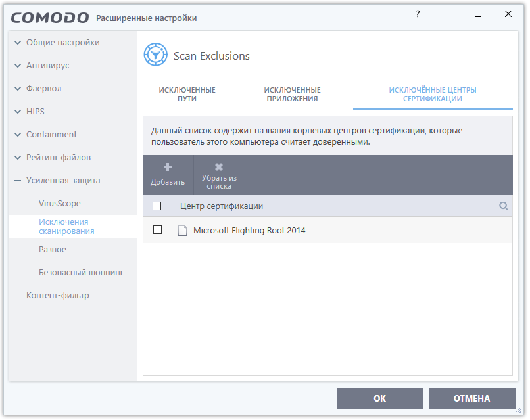The width and height of the screenshot is (530, 420).
Task: Tick the select-all checkbox in the header
Action: click(157, 206)
